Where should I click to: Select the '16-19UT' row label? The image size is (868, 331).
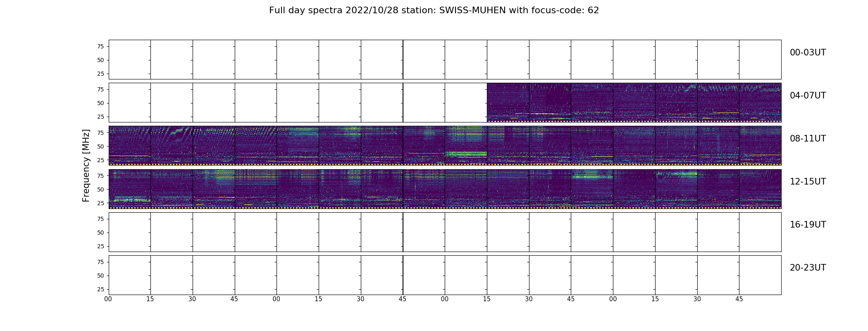[808, 225]
